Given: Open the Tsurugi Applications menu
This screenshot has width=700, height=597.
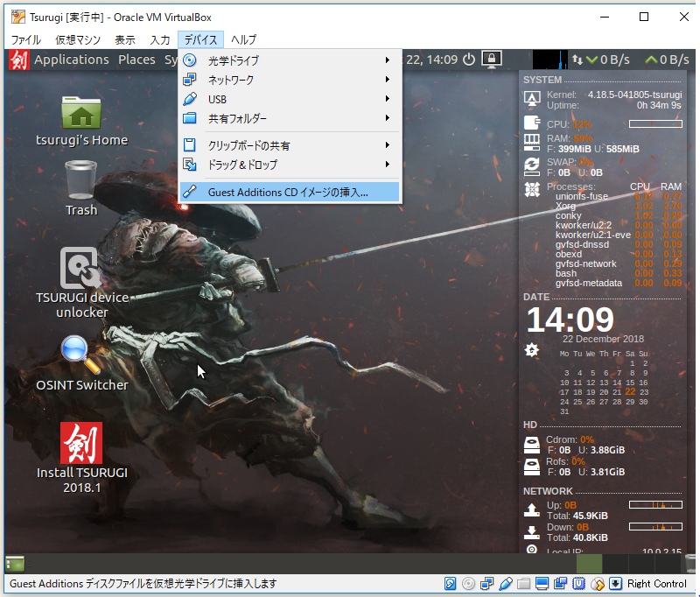Looking at the screenshot, I should click(x=72, y=60).
